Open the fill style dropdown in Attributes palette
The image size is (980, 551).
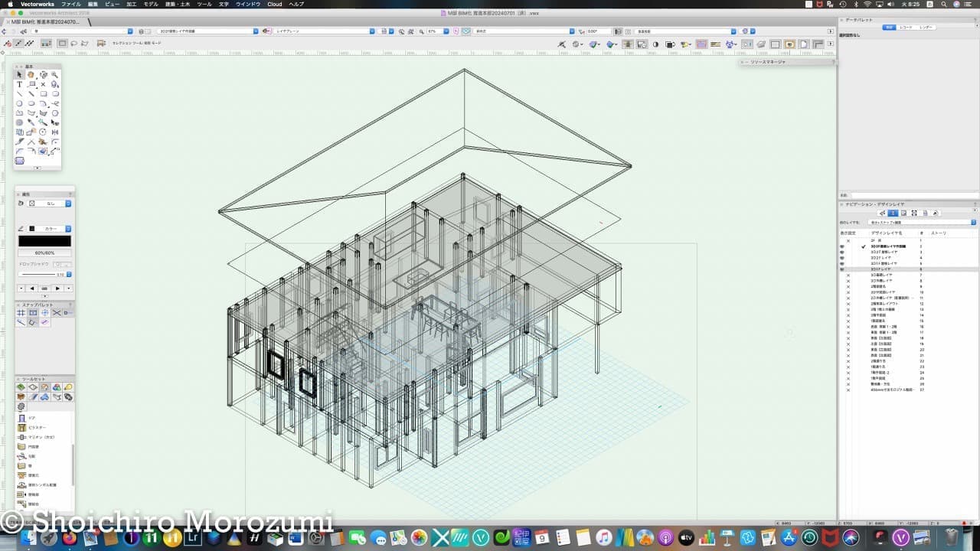[x=51, y=204]
